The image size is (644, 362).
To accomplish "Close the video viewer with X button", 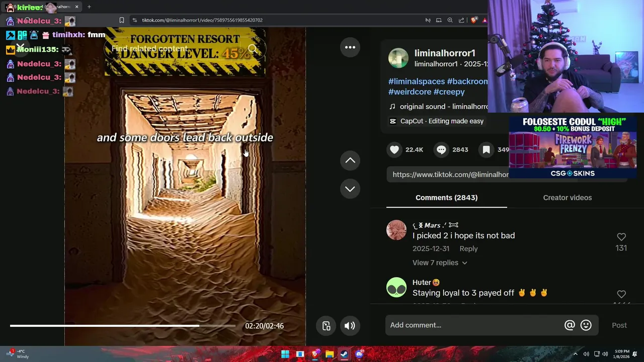I will [x=20, y=47].
